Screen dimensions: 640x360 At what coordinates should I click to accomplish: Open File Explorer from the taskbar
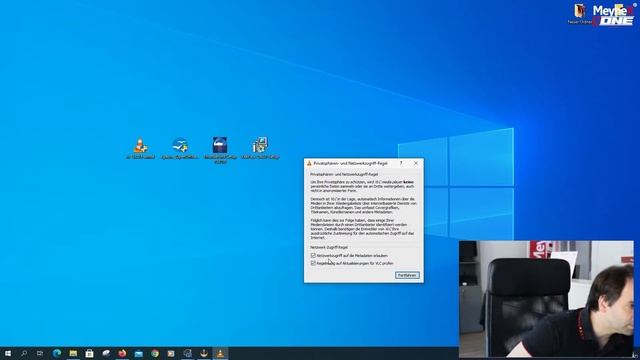73,353
